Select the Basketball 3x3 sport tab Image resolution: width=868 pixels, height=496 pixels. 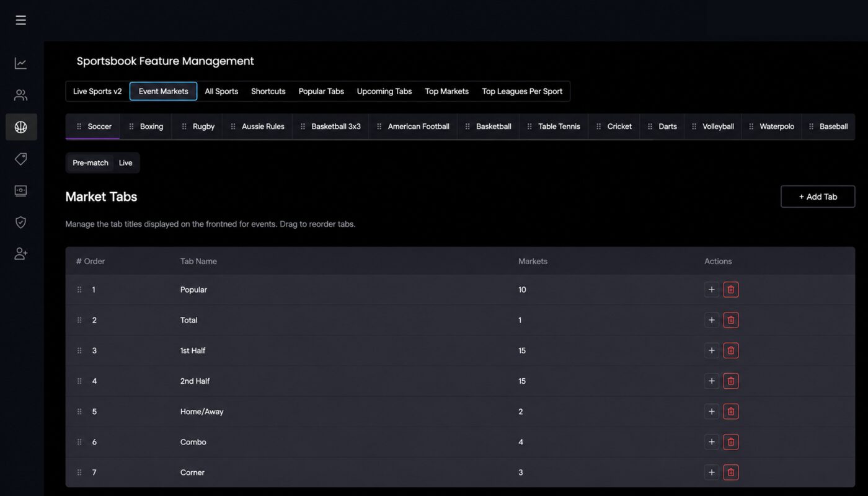tap(330, 126)
